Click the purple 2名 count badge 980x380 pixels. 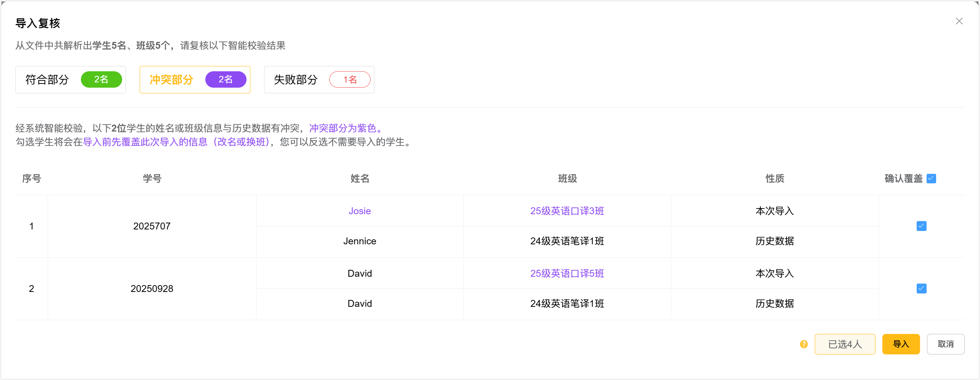pyautogui.click(x=226, y=80)
